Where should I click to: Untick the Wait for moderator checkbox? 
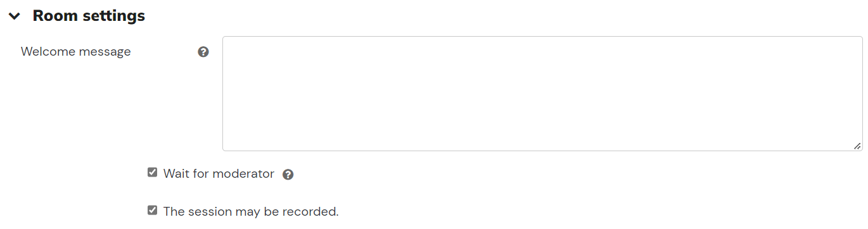[x=152, y=172]
